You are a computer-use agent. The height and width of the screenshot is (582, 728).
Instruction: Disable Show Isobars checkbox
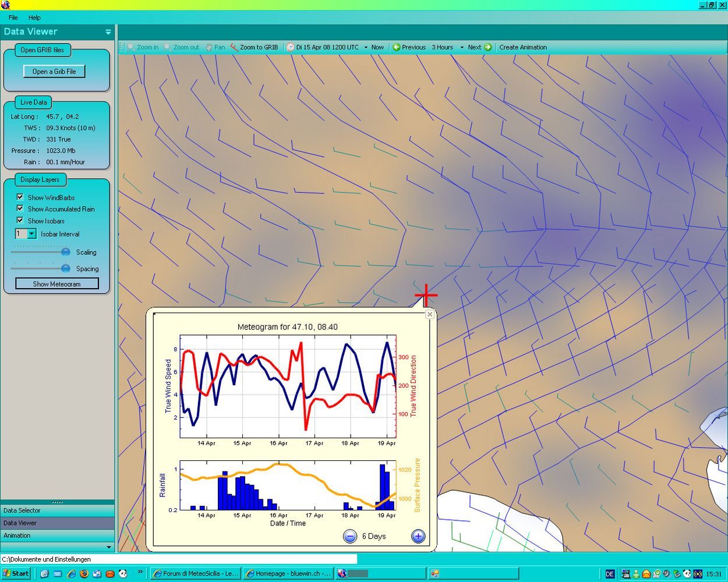20,221
